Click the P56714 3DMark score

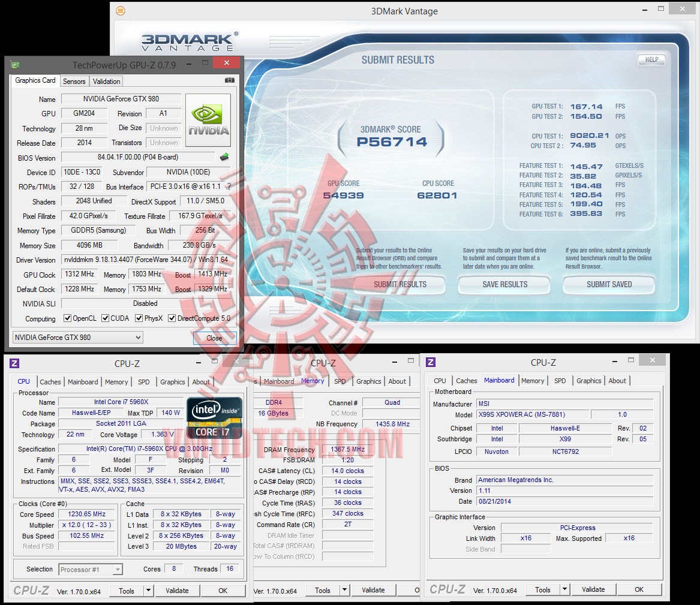pyautogui.click(x=392, y=142)
